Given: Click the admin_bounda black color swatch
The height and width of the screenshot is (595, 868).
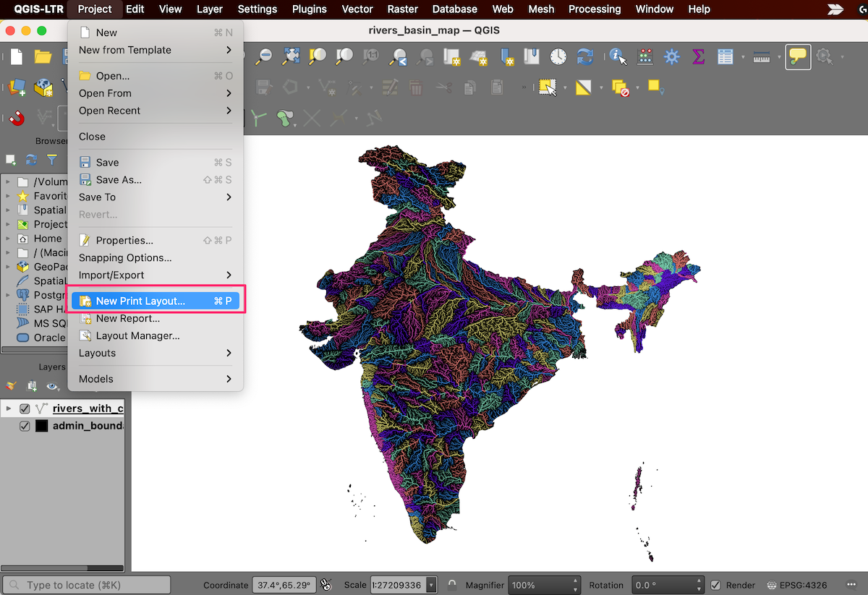Looking at the screenshot, I should click(41, 426).
